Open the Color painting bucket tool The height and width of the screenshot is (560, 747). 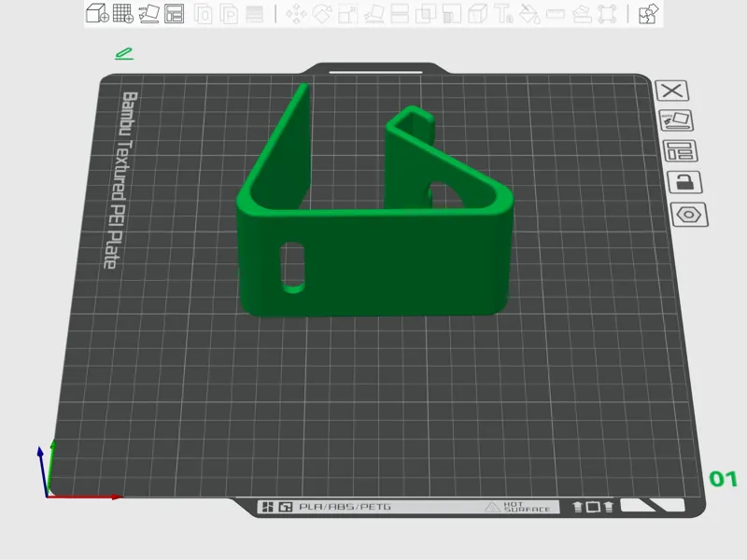pos(529,14)
